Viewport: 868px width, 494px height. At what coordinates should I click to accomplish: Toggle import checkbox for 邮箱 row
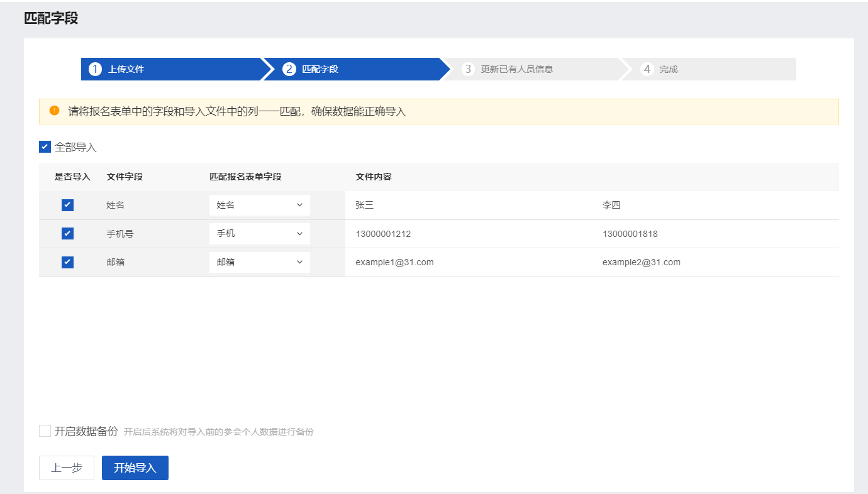67,262
